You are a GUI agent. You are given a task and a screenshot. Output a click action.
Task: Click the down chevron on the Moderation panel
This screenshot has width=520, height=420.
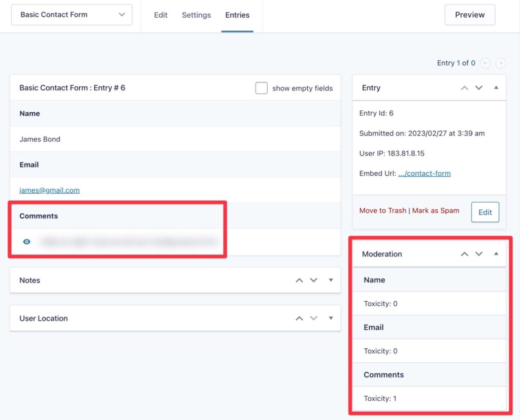coord(478,254)
